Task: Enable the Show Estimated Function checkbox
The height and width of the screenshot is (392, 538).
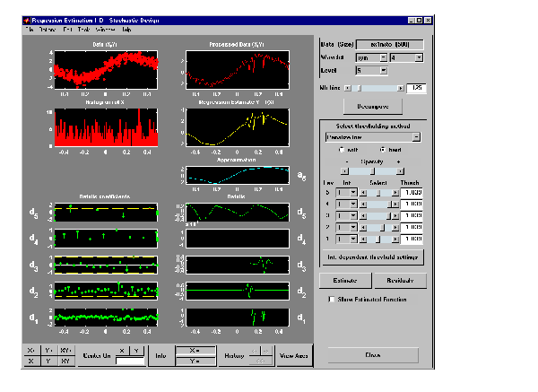Action: (332, 299)
